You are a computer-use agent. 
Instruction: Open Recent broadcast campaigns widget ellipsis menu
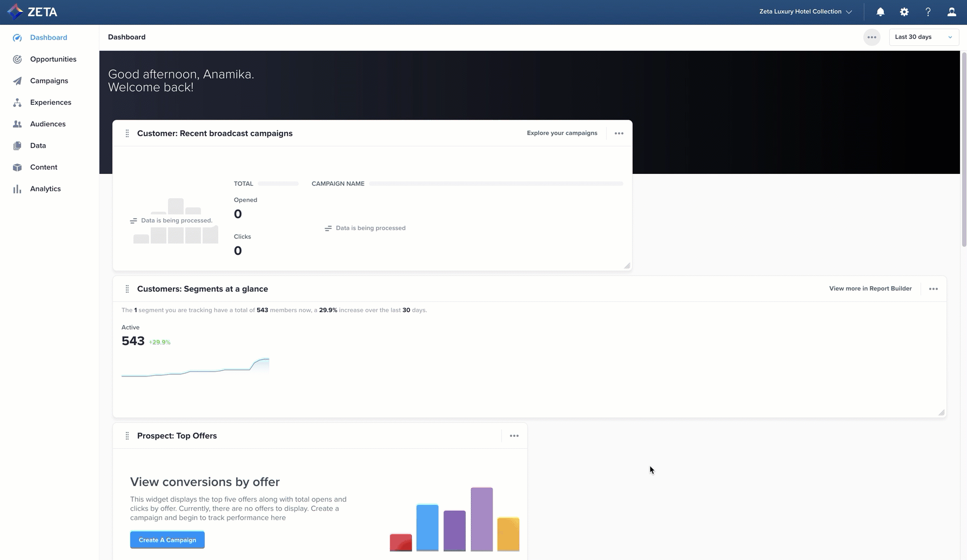(x=619, y=133)
